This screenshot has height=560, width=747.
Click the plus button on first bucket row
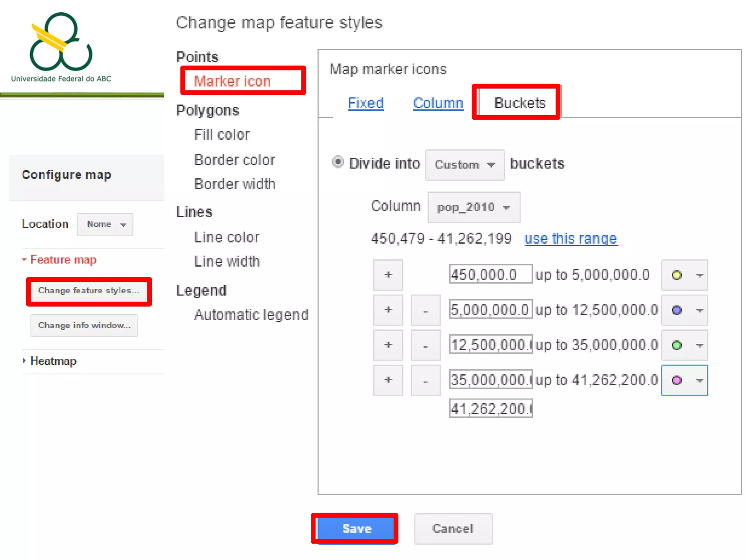coord(388,275)
